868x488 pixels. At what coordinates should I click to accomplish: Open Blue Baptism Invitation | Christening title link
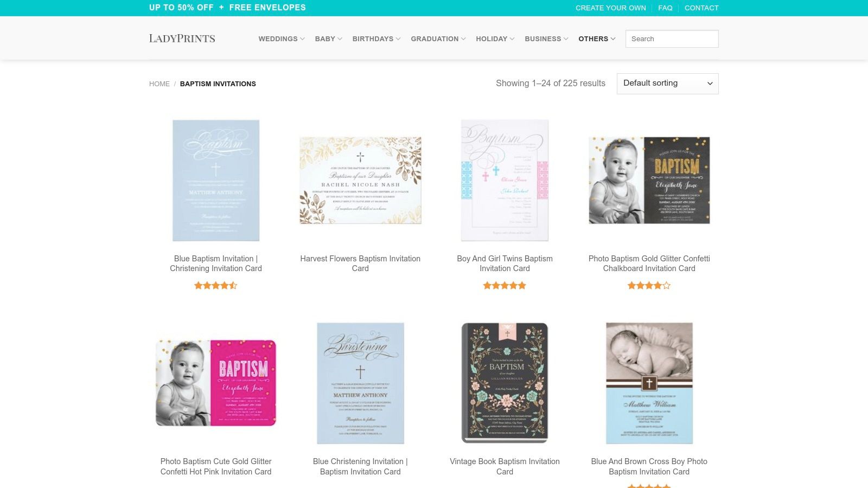click(x=216, y=264)
